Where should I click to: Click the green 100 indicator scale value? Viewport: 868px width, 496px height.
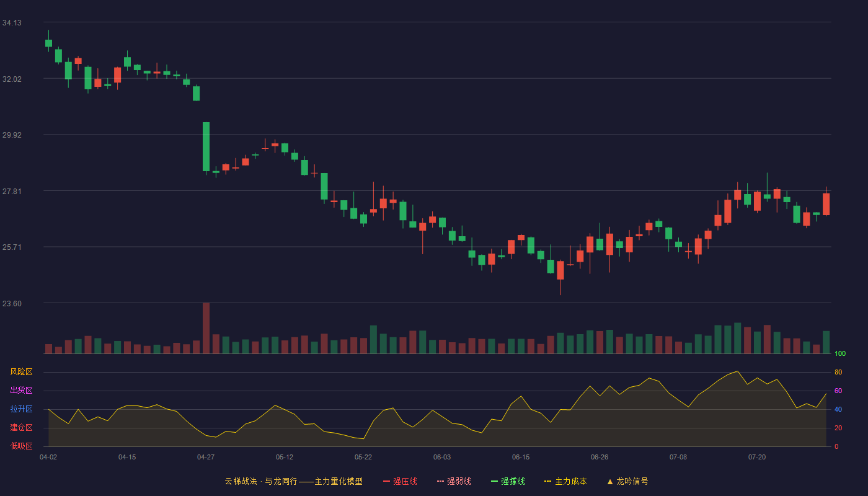840,353
